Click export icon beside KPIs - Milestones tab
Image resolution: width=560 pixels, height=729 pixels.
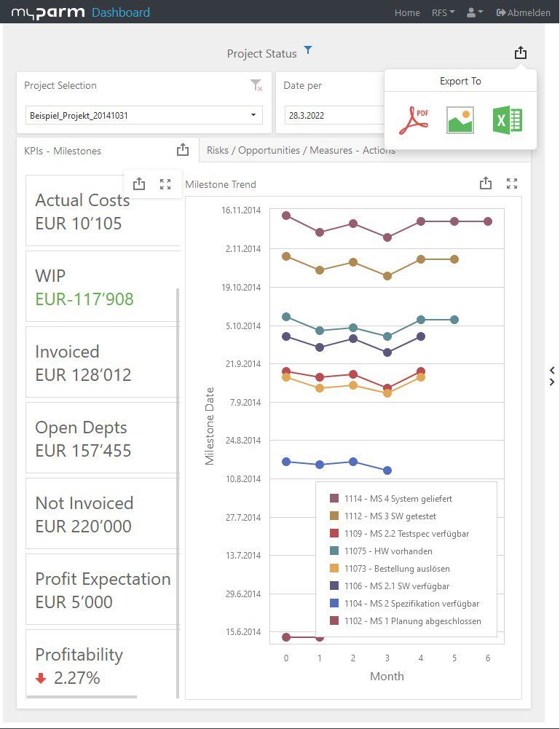click(182, 150)
